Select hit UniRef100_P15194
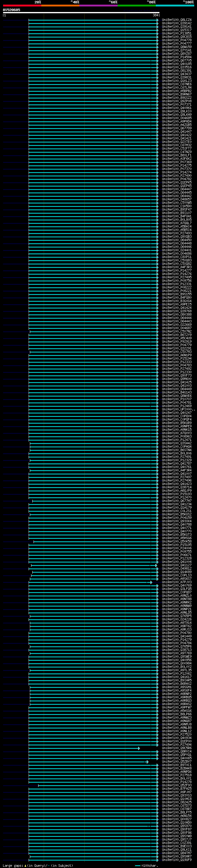The height and width of the screenshot is (868, 197). (x=176, y=358)
